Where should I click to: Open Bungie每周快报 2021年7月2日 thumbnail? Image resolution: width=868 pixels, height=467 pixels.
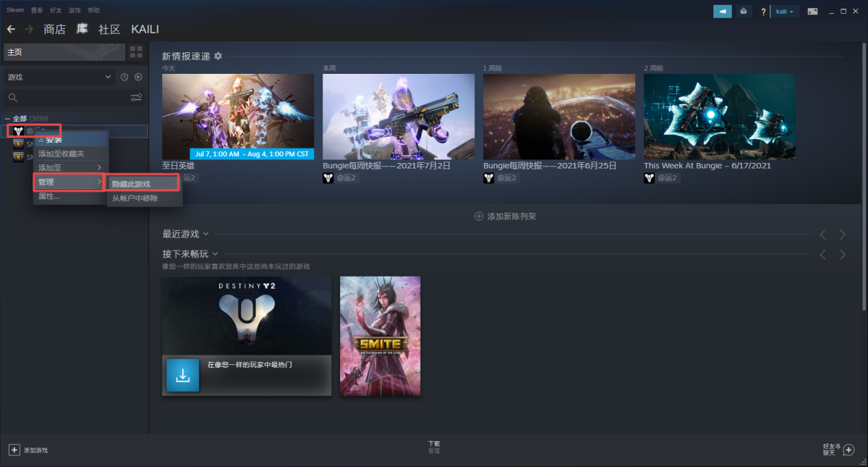pos(399,117)
